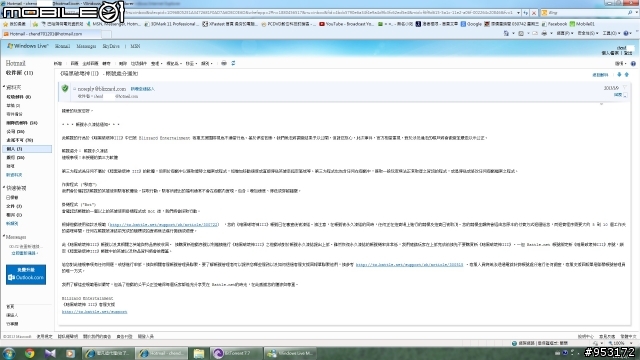Open the address bar history dropdown arrow
The width and height of the screenshot is (640, 360).
click(518, 13)
